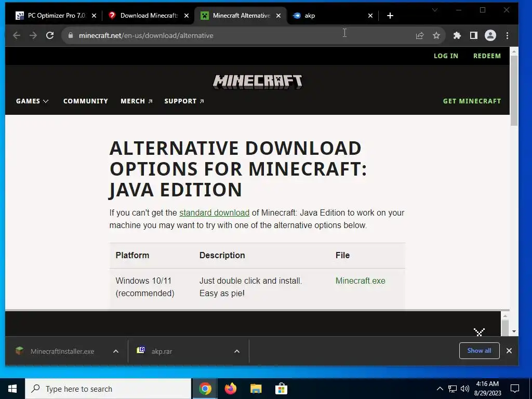The width and height of the screenshot is (532, 399).
Task: Click the taskbar search box
Action: tap(108, 389)
